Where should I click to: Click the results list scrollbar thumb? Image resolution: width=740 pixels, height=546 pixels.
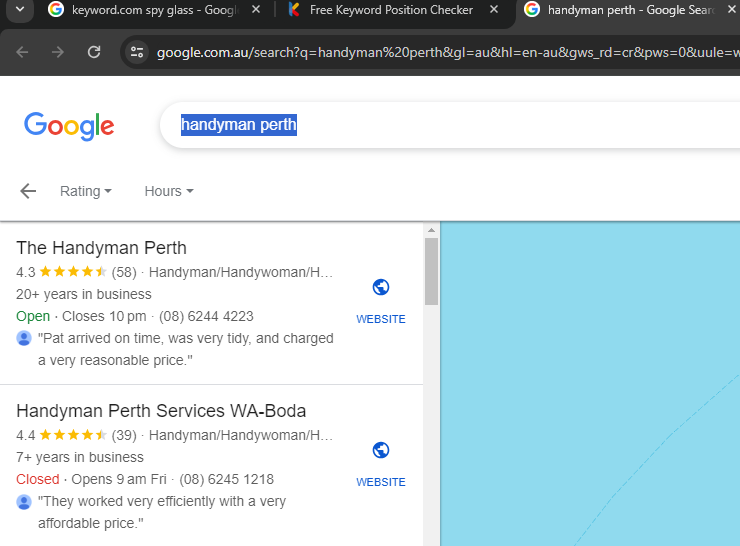[x=431, y=271]
